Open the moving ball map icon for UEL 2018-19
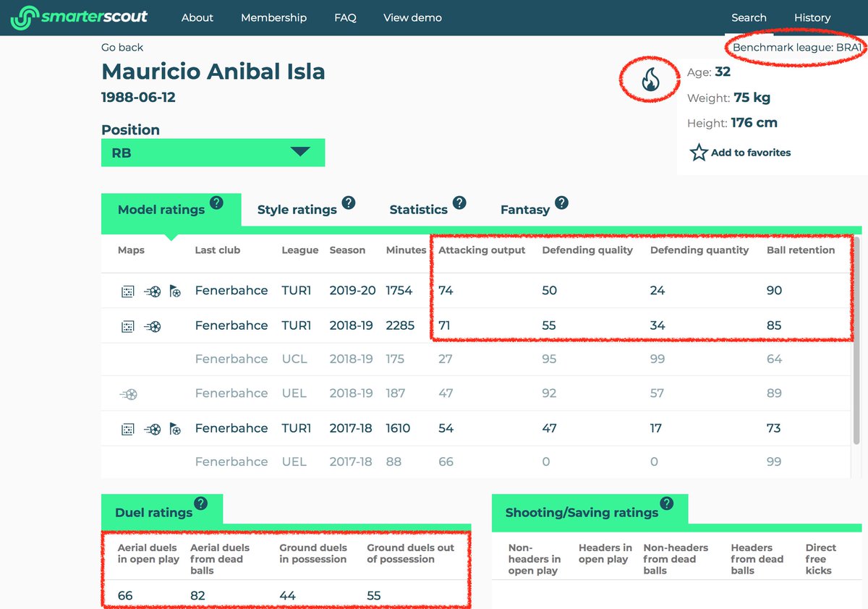Image resolution: width=868 pixels, height=609 pixels. [129, 394]
